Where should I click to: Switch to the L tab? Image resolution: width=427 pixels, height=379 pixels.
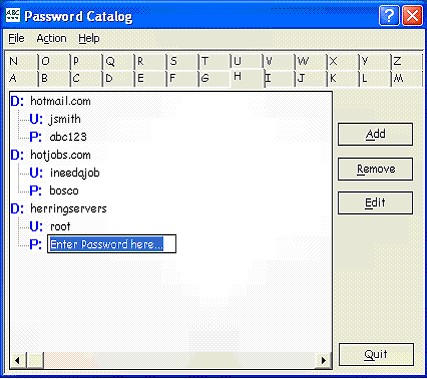click(x=374, y=79)
